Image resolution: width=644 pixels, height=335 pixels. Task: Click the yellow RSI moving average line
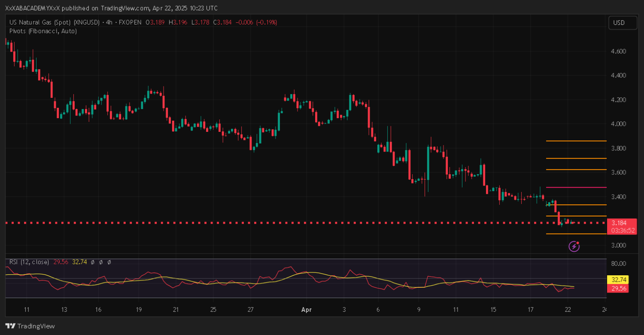301,273
